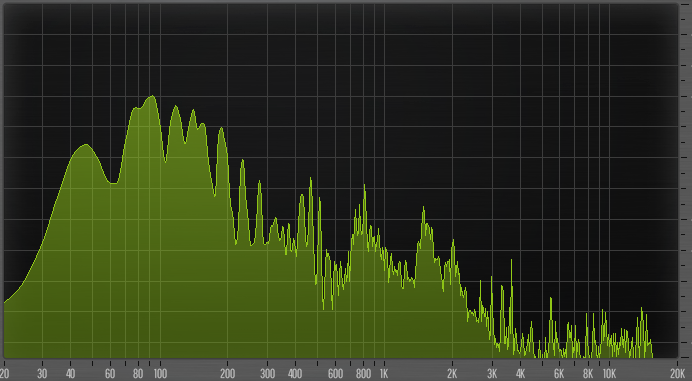This screenshot has height=381, width=692.
Task: Click the 400 Hz frequency axis label
Action: click(295, 374)
